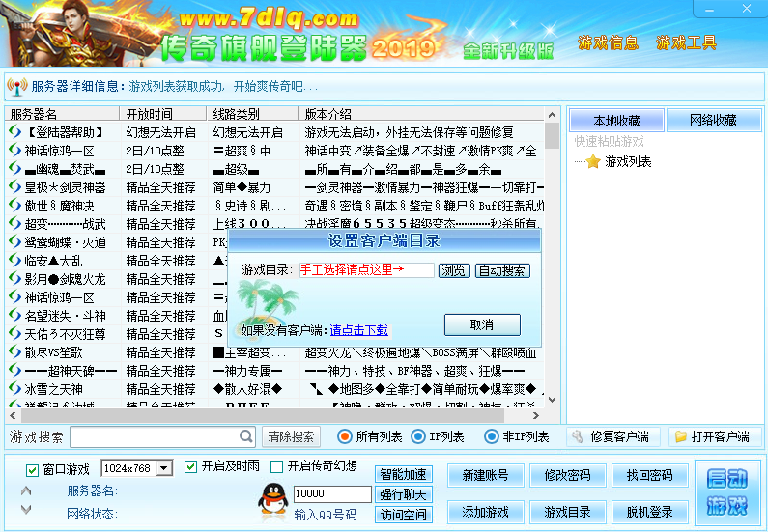Click the 启动游戏 launch button

pyautogui.click(x=727, y=491)
